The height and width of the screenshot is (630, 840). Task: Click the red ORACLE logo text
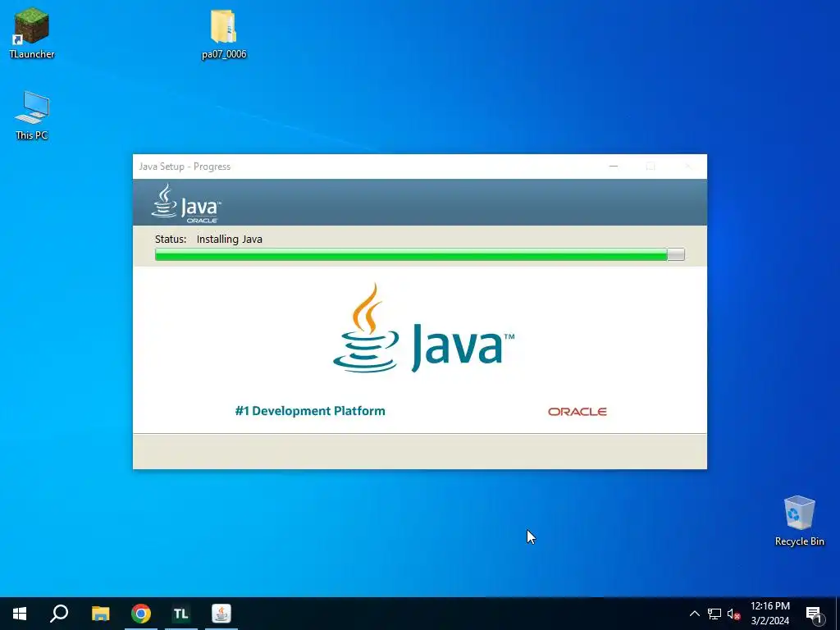point(577,412)
